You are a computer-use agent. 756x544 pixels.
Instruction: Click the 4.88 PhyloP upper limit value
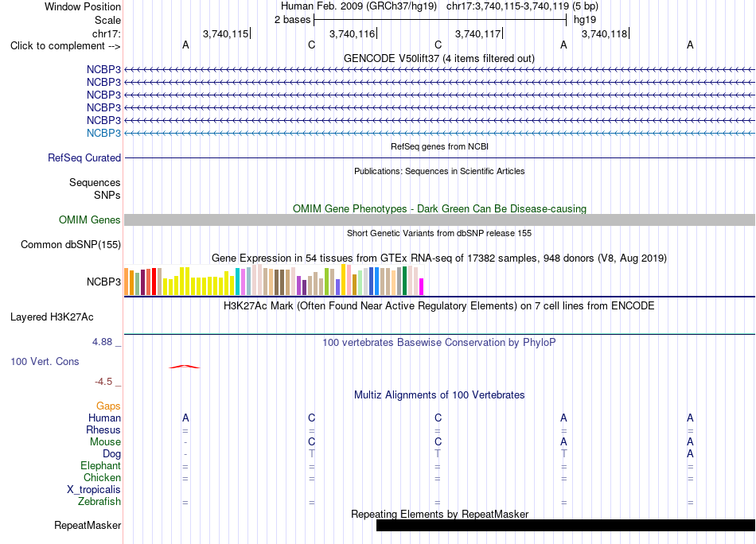(x=102, y=342)
